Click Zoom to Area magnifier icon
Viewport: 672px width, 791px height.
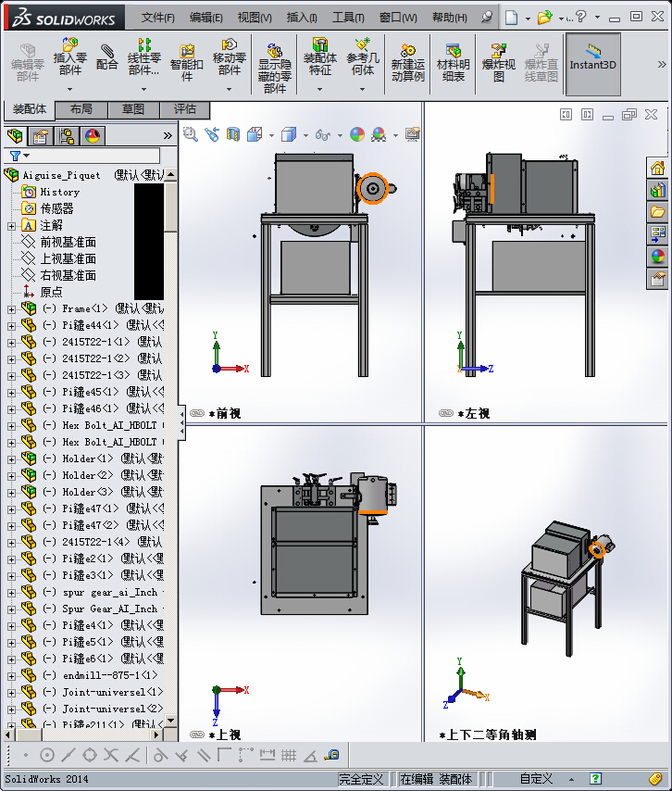tap(190, 134)
